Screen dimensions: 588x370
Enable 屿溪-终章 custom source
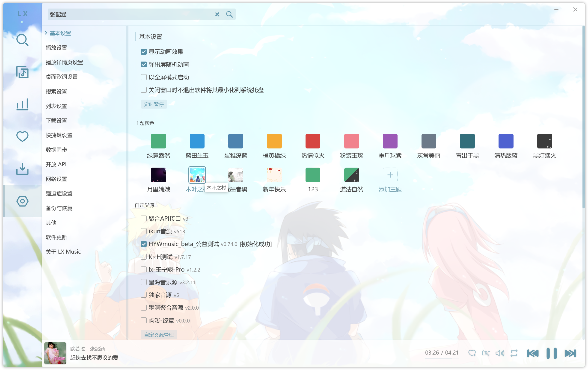(x=144, y=320)
